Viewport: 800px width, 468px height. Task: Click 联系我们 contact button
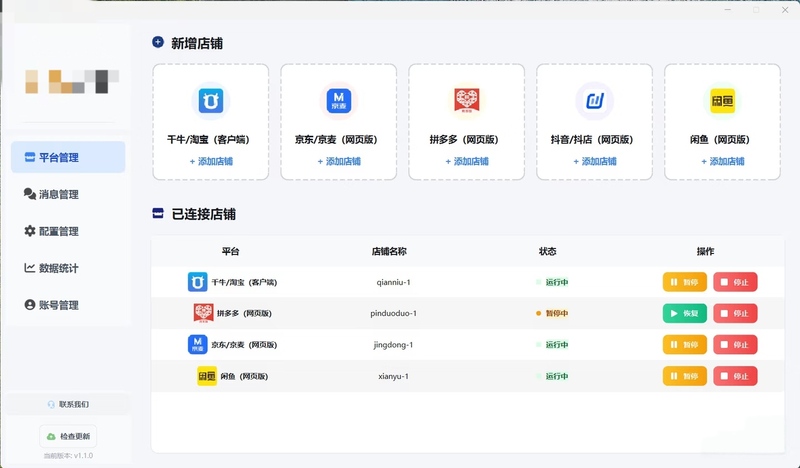tap(68, 404)
